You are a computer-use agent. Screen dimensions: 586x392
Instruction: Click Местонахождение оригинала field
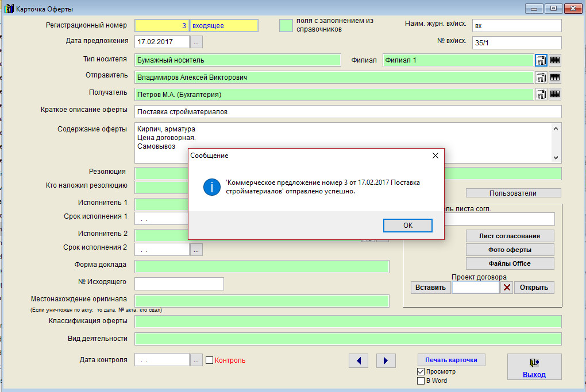pos(262,301)
